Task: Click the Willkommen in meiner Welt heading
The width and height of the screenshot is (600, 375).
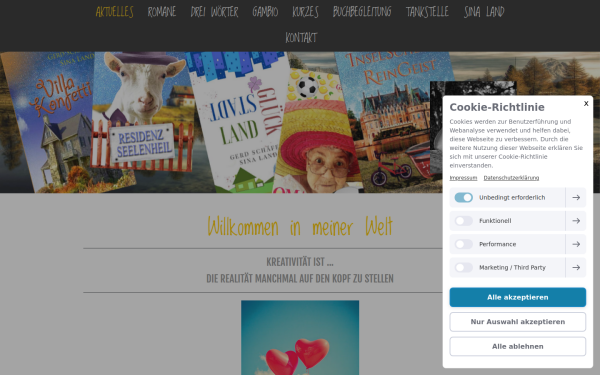Action: tap(300, 227)
